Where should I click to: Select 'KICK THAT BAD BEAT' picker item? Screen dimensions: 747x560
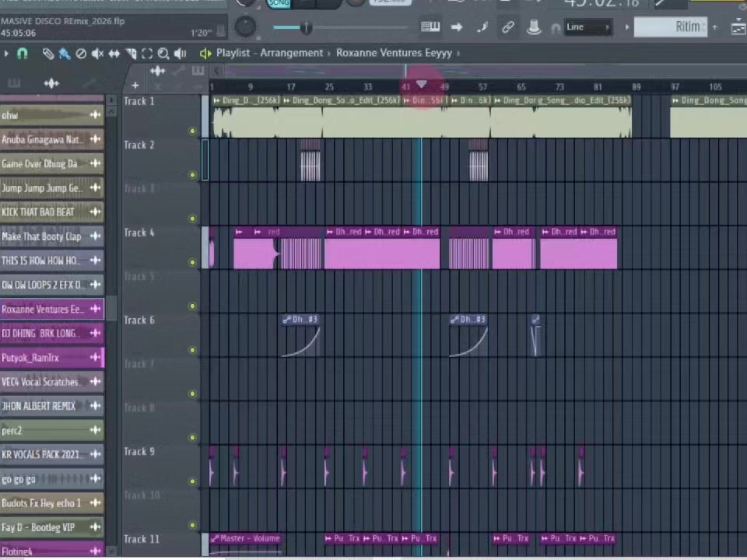(52, 212)
